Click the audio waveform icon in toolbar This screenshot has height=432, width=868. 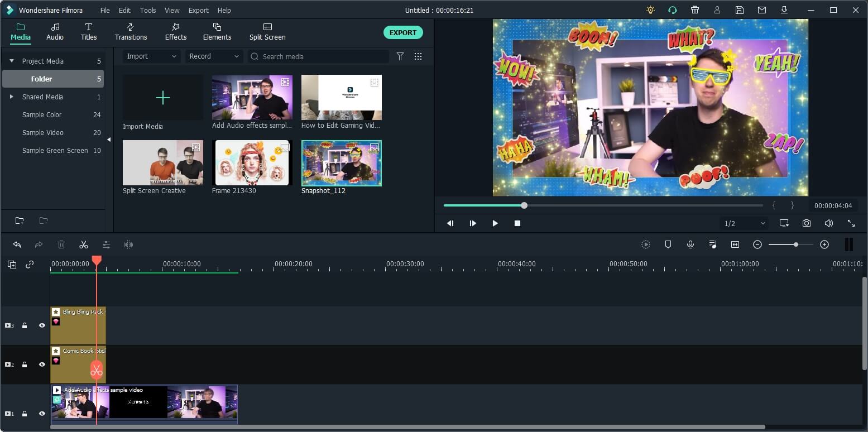pos(128,244)
